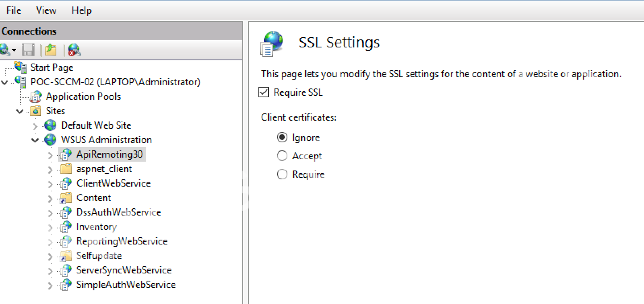Uncheck the Require SSL checkbox

pos(264,92)
